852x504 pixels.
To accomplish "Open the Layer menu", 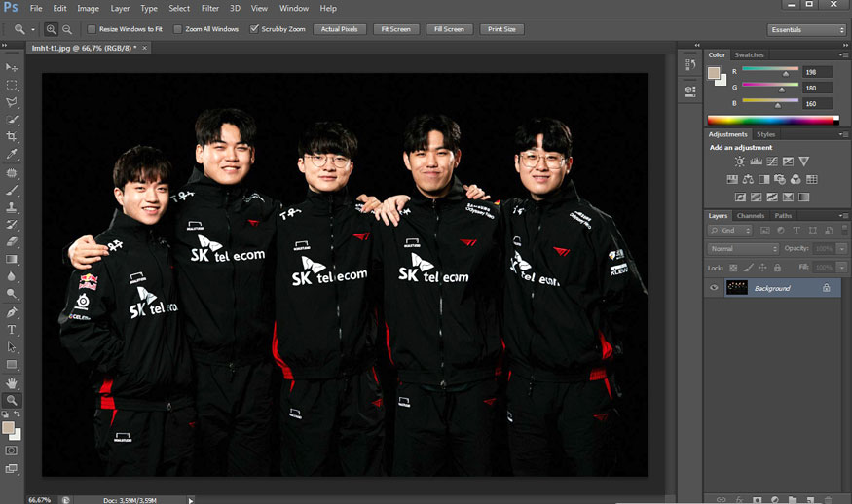I will click(x=120, y=8).
